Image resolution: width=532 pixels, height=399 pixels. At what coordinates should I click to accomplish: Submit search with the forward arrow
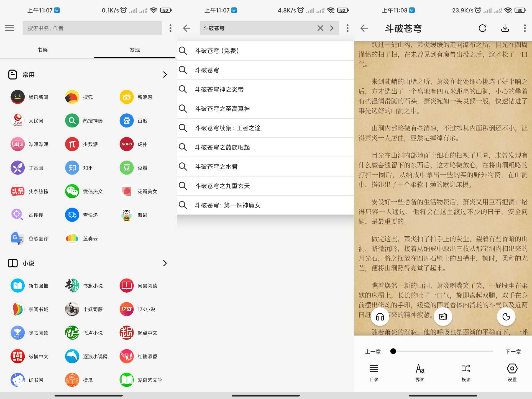click(332, 28)
